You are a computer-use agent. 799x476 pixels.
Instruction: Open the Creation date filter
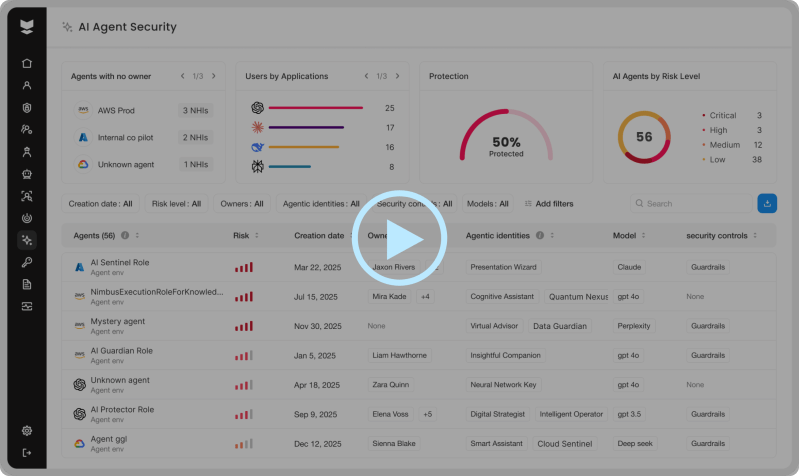coord(100,203)
